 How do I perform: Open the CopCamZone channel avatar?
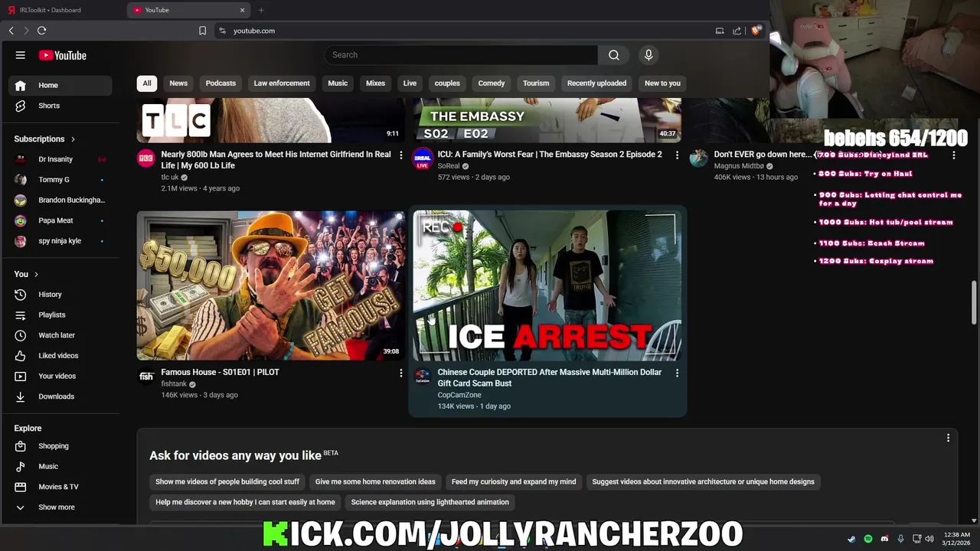(423, 377)
